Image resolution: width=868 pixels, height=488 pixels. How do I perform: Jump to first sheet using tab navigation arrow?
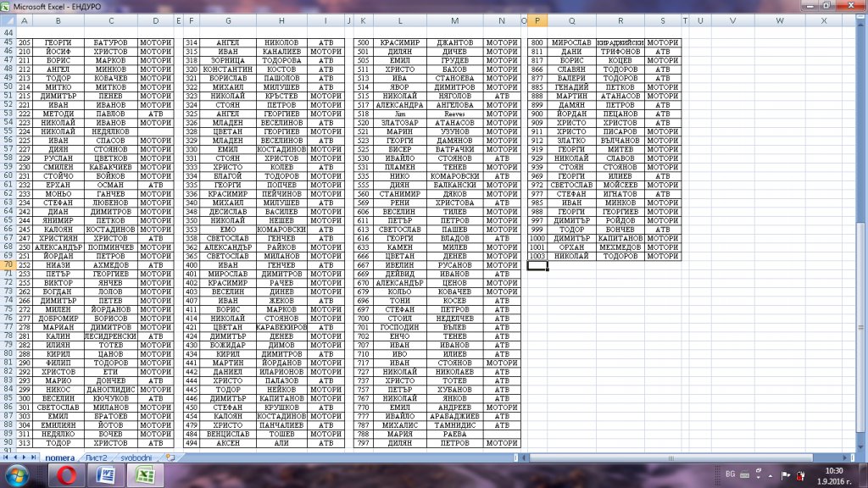point(6,457)
